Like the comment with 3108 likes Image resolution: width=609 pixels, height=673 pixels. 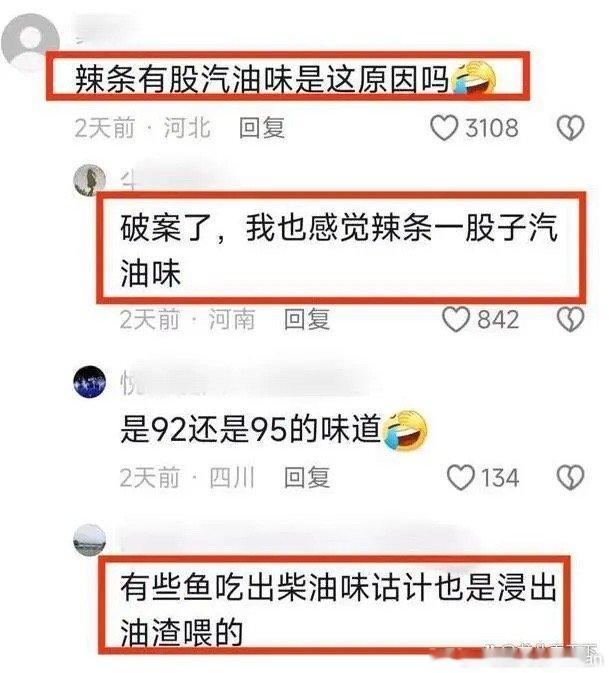(444, 128)
